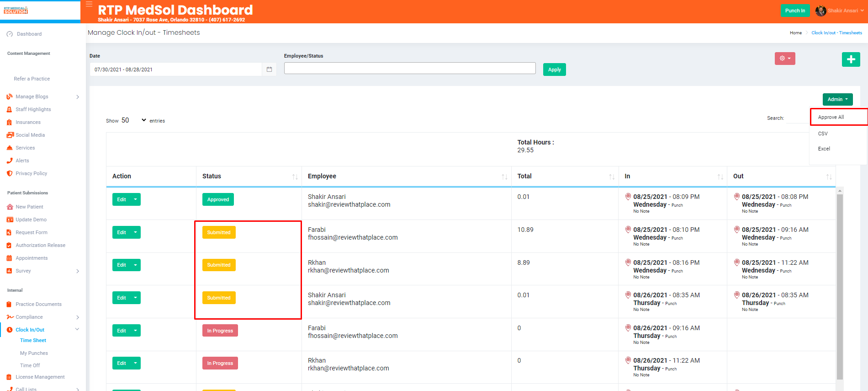Expand the Compliance submenu chevron
Screen dimensions: 868x391
78,317
